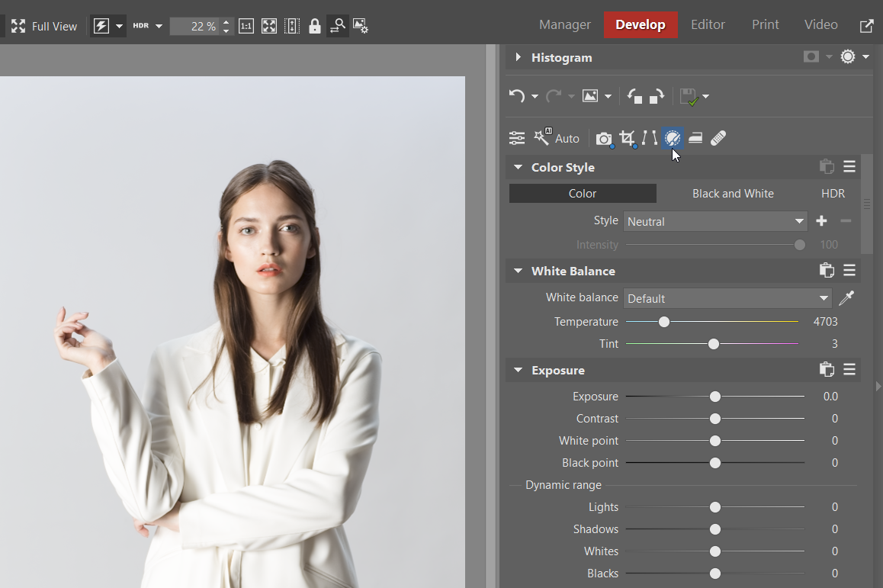The width and height of the screenshot is (883, 588).
Task: Open the Camera and Lens settings icon
Action: point(603,139)
